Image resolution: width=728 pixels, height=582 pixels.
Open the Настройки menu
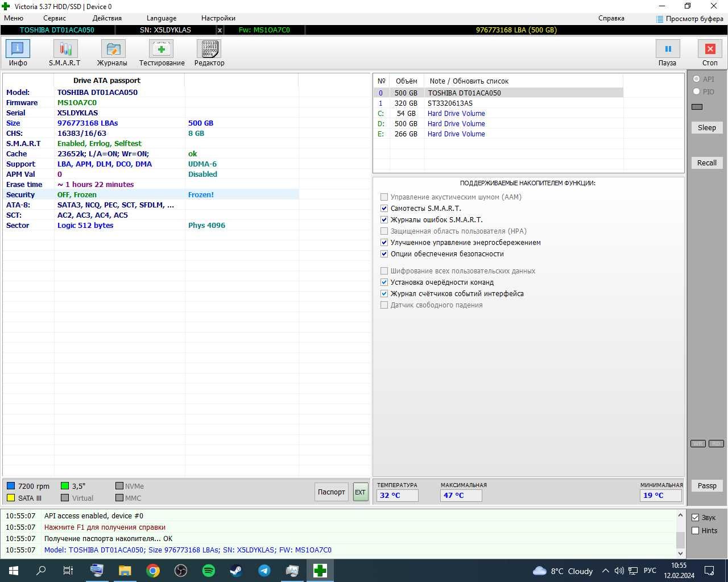coord(218,18)
